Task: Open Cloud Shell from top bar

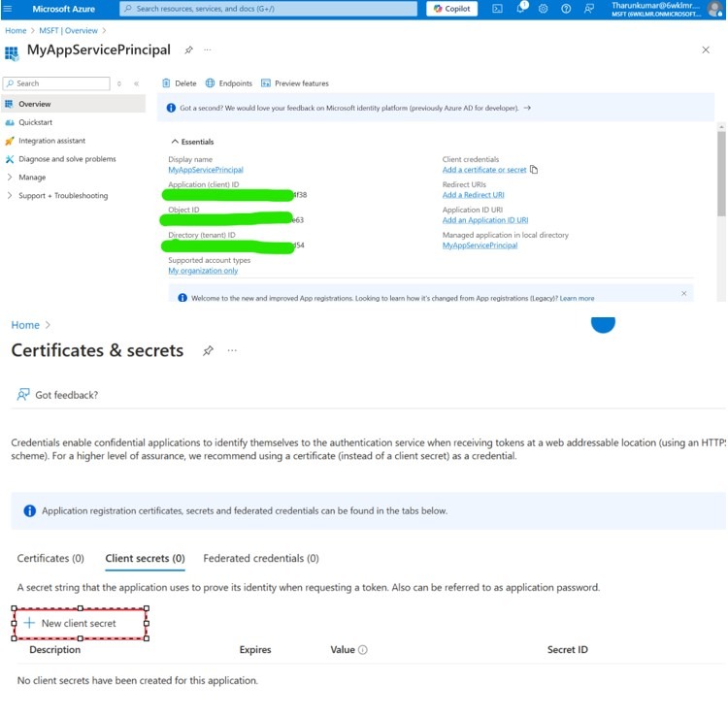Action: click(497, 9)
